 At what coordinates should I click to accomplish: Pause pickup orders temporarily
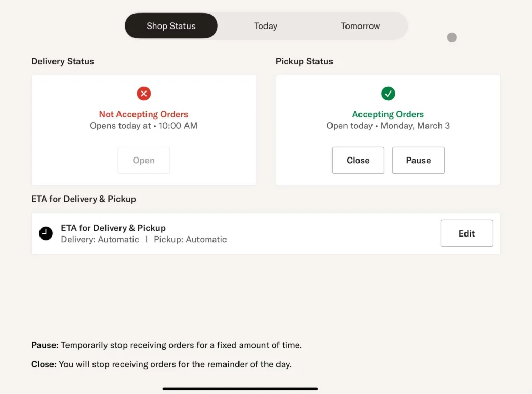tap(418, 160)
